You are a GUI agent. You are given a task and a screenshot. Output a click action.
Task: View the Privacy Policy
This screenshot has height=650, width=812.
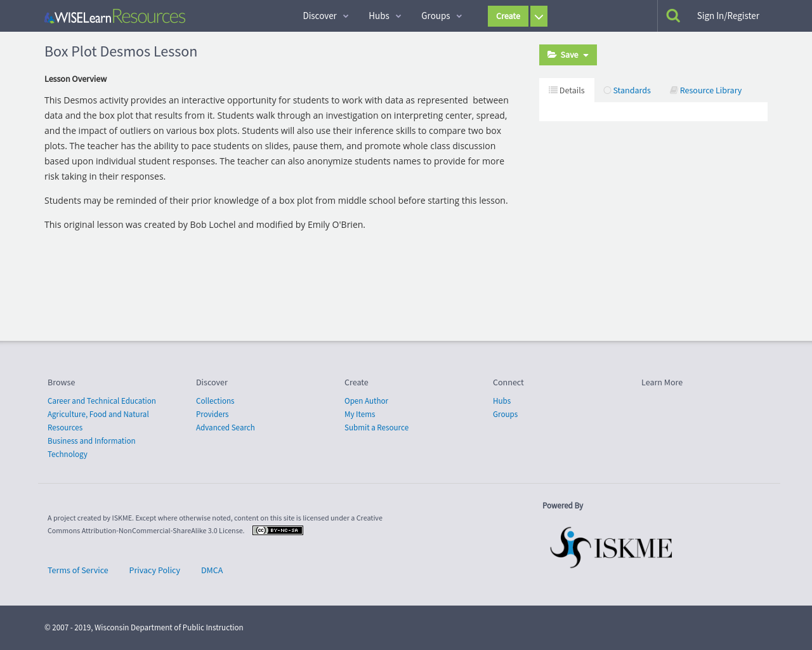coord(155,571)
